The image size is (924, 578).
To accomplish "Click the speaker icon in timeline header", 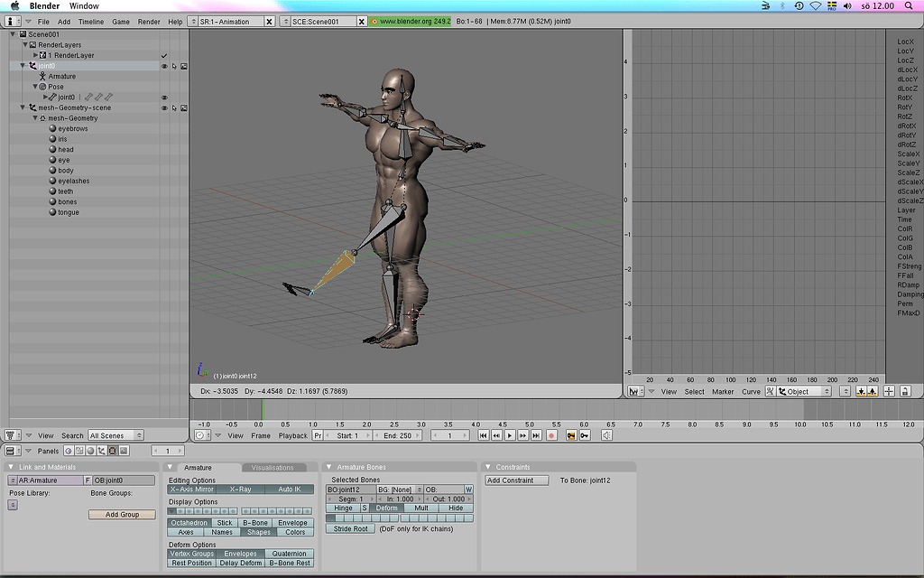I will click(606, 435).
